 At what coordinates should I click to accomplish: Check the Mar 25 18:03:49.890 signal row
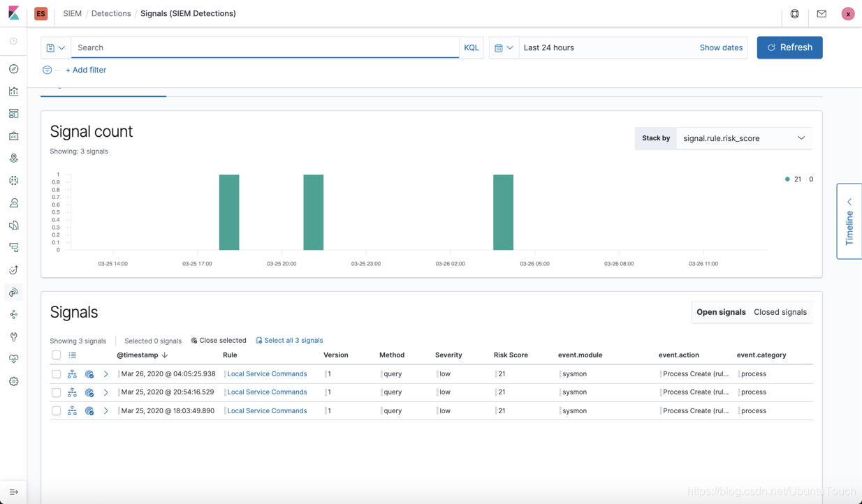coord(56,411)
